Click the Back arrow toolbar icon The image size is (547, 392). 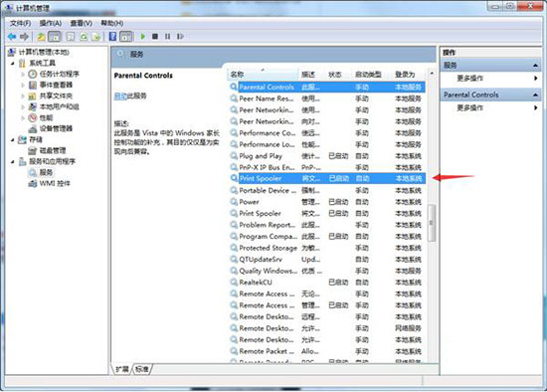click(x=12, y=36)
